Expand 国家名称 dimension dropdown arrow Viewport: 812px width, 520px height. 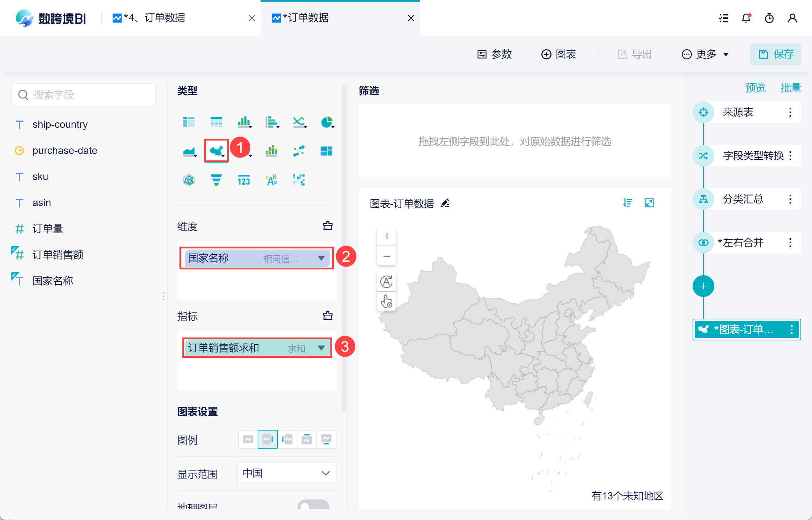click(321, 258)
